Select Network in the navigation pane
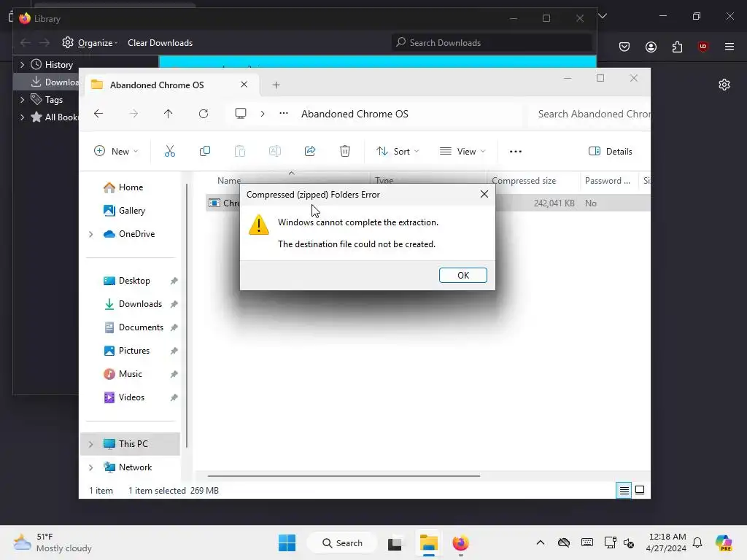The width and height of the screenshot is (747, 560). [x=135, y=467]
